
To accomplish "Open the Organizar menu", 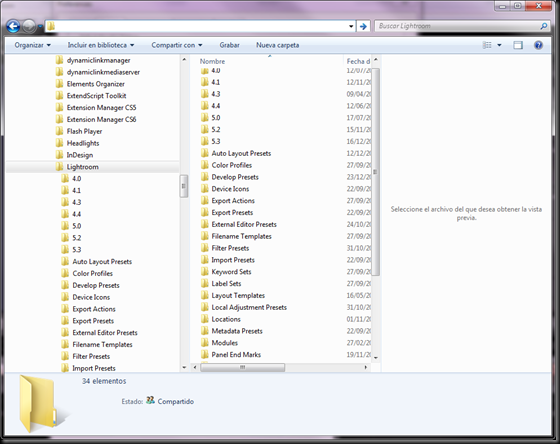I will (x=32, y=45).
